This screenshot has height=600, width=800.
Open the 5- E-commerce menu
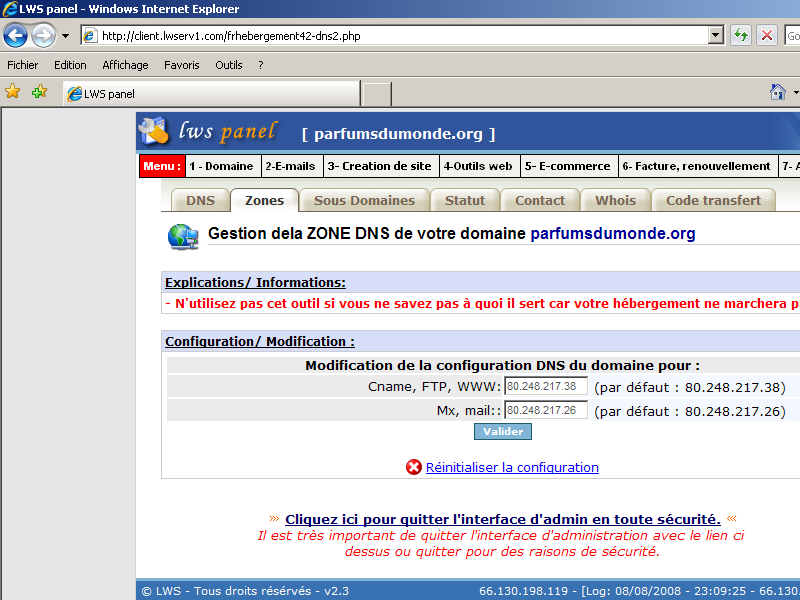click(x=567, y=166)
